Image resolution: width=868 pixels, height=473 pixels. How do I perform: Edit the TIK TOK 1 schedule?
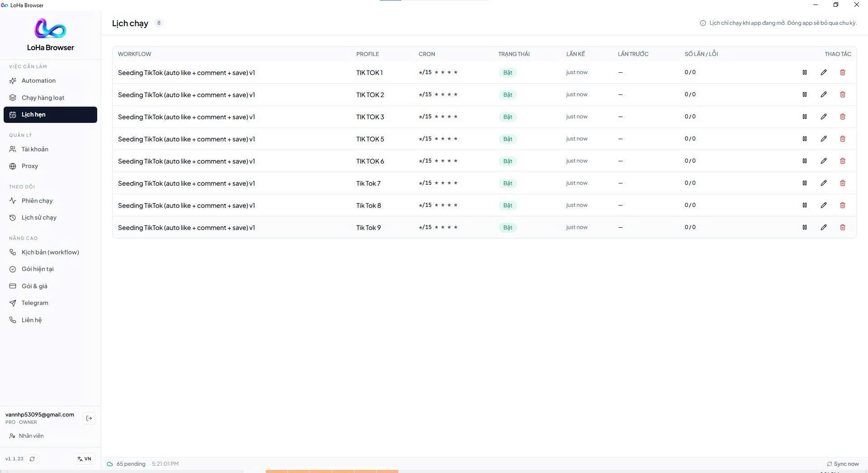[824, 72]
